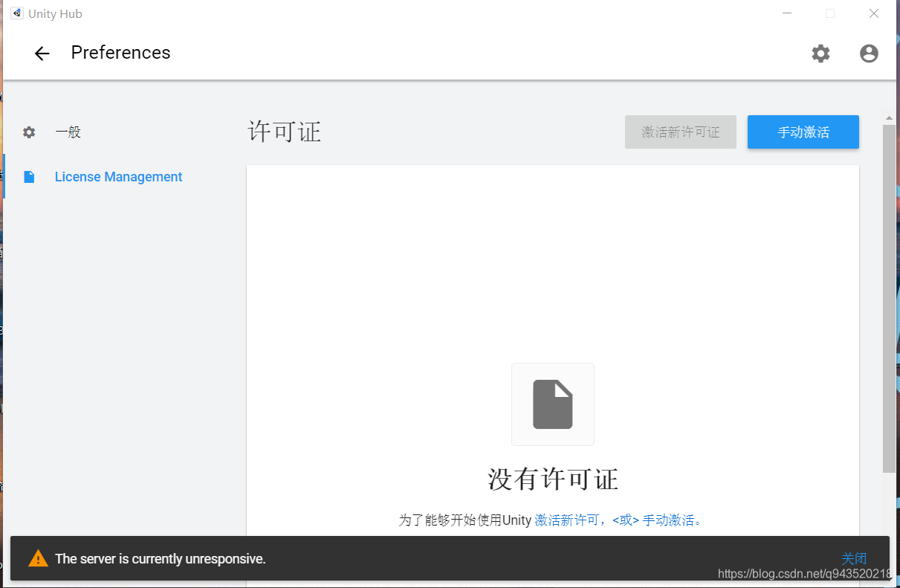Click the Preferences title text

[120, 53]
